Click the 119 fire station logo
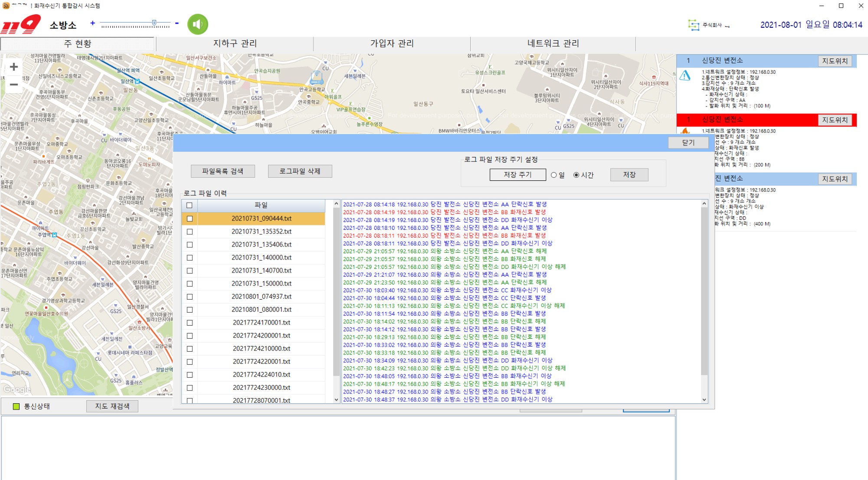Image resolution: width=868 pixels, height=480 pixels. (21, 25)
